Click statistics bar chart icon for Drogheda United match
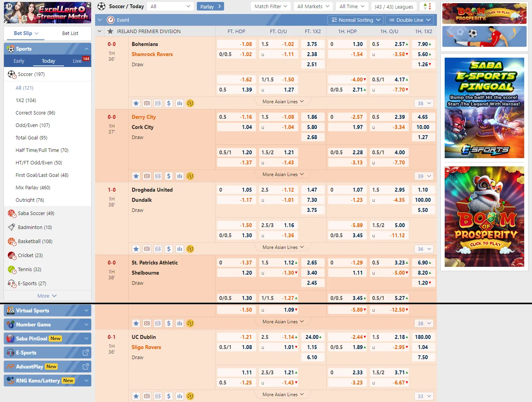The height and width of the screenshot is (402, 532). (180, 249)
